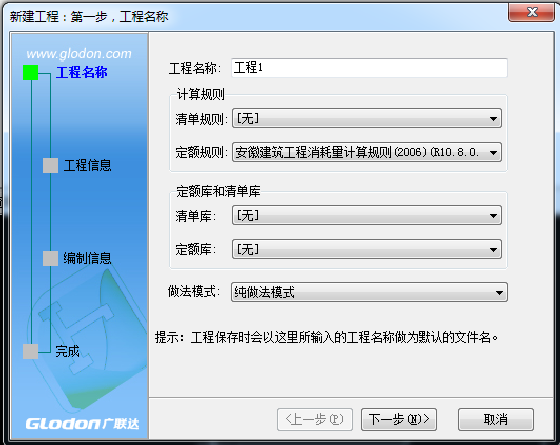Close the 新建工程 dialog
Viewport: 560px width, 445px height.
(x=531, y=12)
